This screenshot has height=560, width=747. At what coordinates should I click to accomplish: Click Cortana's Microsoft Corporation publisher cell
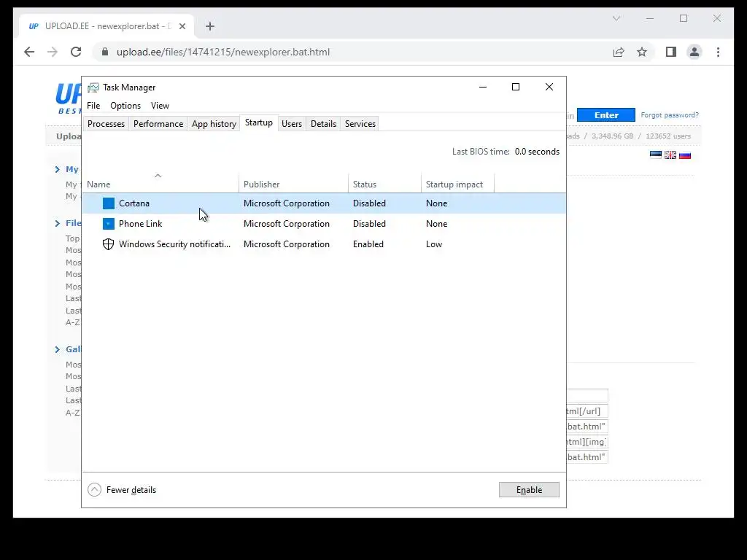pos(286,203)
